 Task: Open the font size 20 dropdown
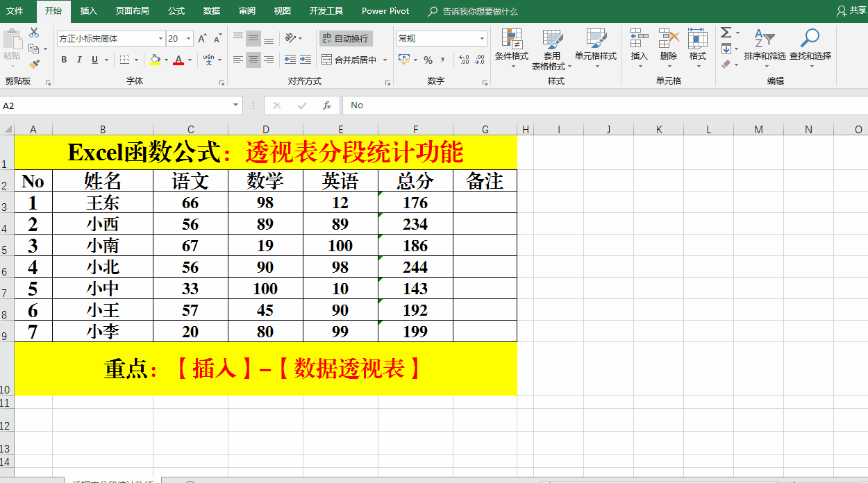click(x=189, y=39)
